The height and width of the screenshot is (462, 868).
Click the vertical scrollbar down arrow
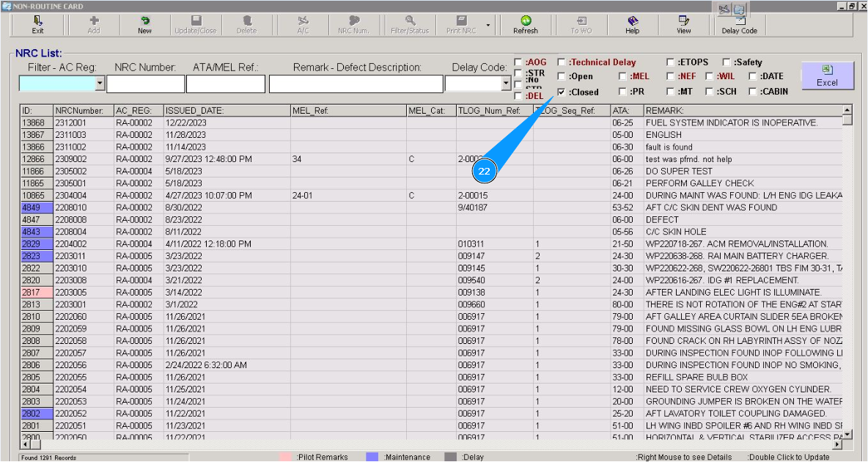(x=847, y=434)
